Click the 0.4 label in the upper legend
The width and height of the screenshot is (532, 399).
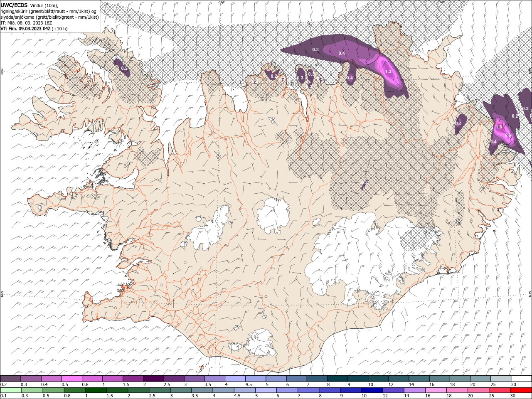44,384
